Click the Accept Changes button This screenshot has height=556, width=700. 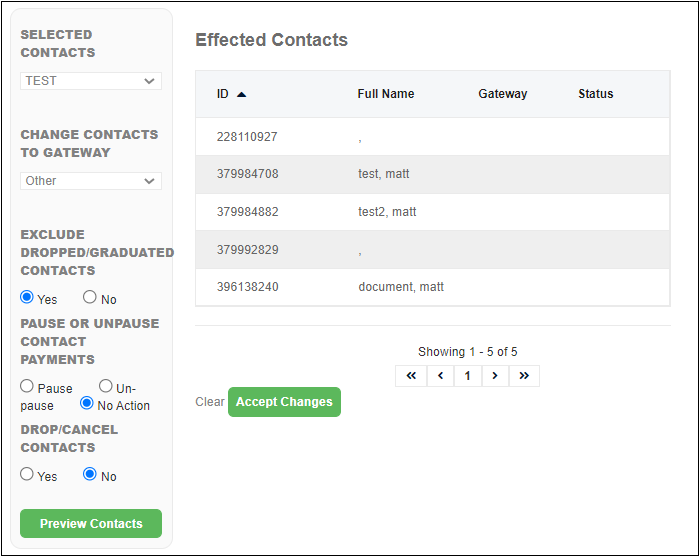(x=284, y=402)
